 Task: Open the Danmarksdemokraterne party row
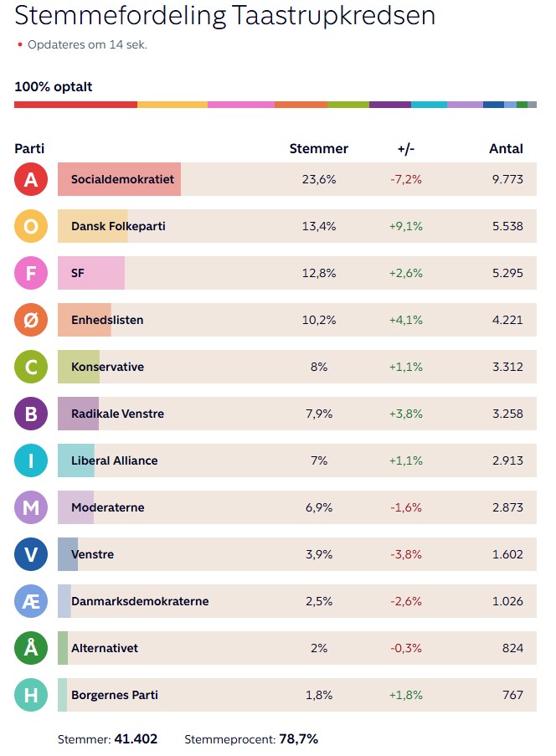[x=297, y=601]
